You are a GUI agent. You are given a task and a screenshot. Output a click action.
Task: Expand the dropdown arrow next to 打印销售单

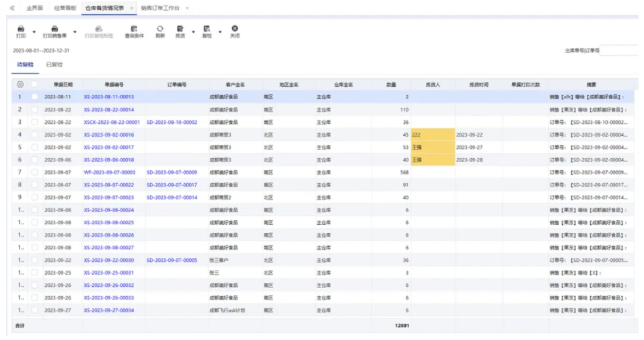[75, 32]
